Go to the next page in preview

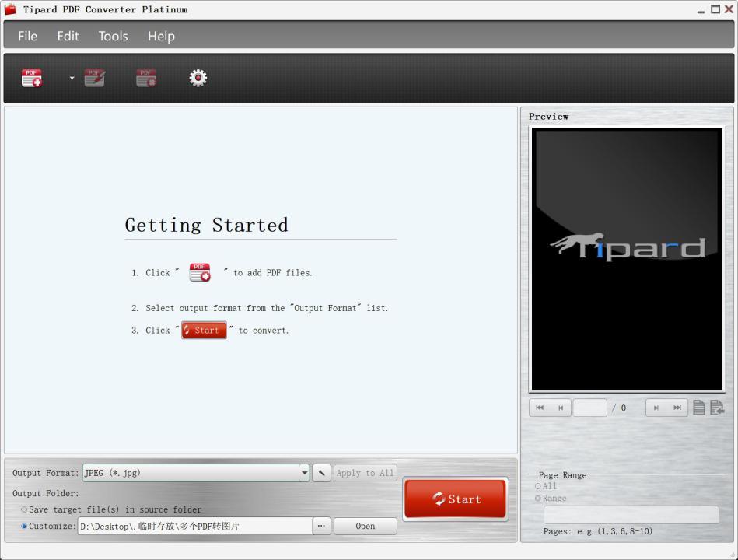656,408
